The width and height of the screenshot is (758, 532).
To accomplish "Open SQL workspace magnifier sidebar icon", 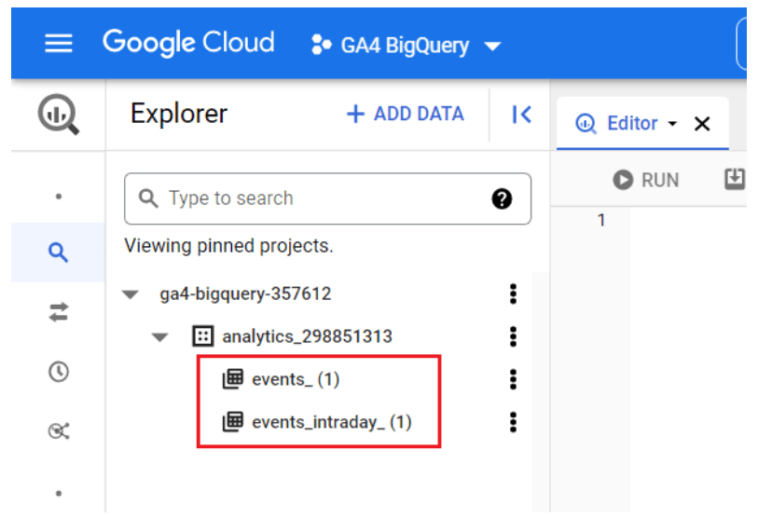I will click(59, 252).
